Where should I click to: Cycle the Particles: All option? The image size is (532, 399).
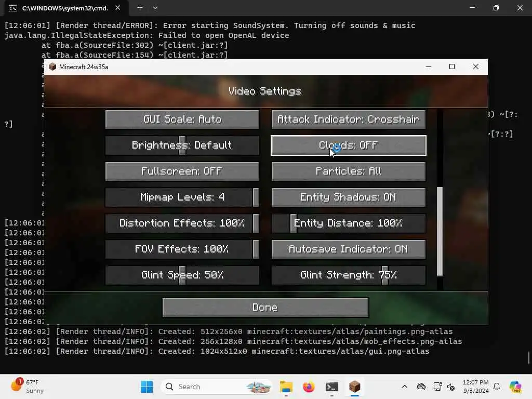pyautogui.click(x=349, y=171)
